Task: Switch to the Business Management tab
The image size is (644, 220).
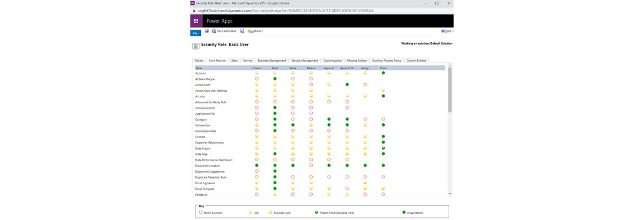Action: coord(272,61)
